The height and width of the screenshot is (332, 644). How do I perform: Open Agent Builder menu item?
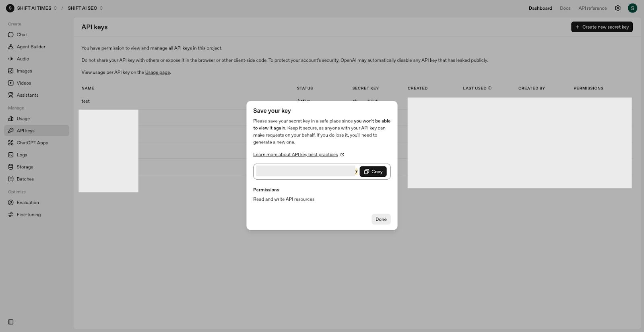coord(37,47)
